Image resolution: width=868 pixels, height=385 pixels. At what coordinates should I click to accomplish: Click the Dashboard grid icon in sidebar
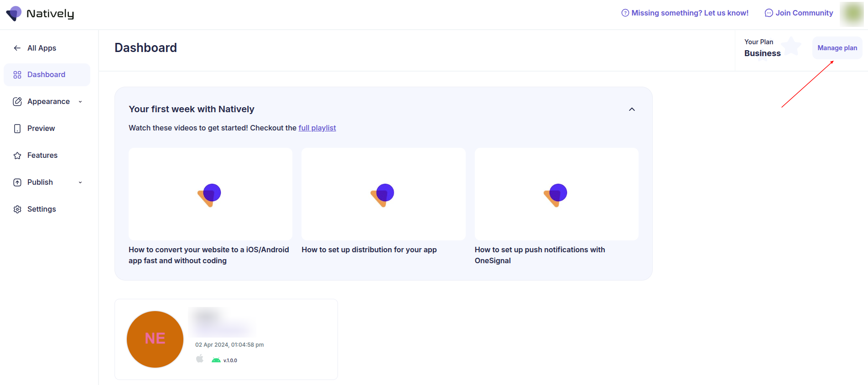(17, 75)
